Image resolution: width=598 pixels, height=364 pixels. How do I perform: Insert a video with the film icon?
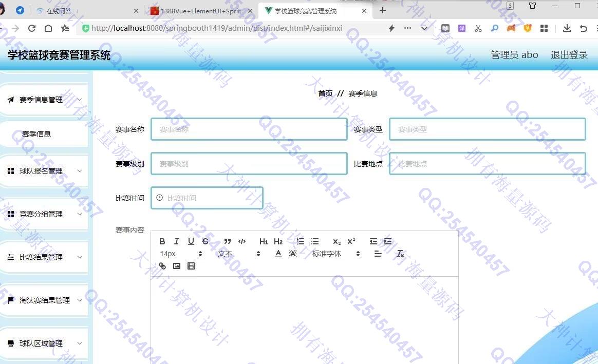191,266
